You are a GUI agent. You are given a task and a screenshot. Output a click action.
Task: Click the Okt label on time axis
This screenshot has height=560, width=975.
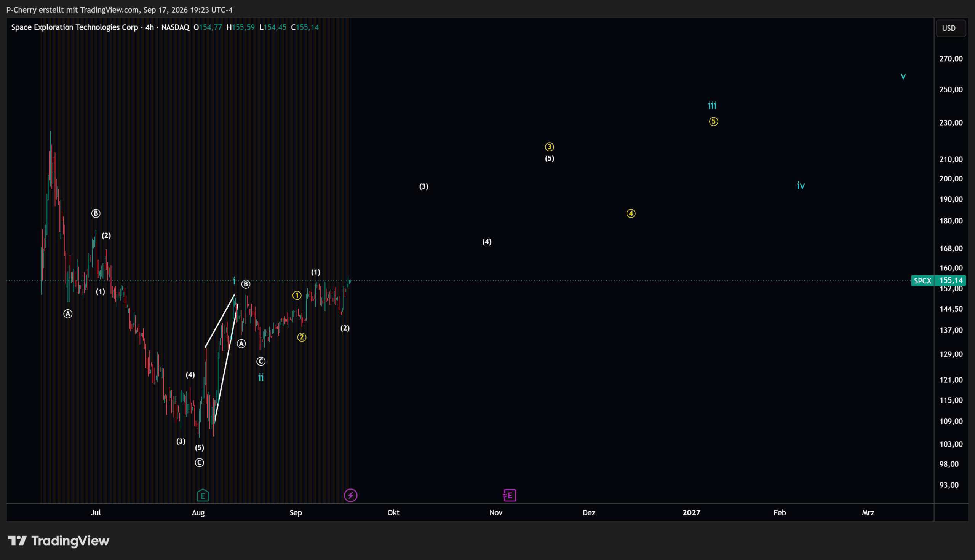pyautogui.click(x=393, y=513)
